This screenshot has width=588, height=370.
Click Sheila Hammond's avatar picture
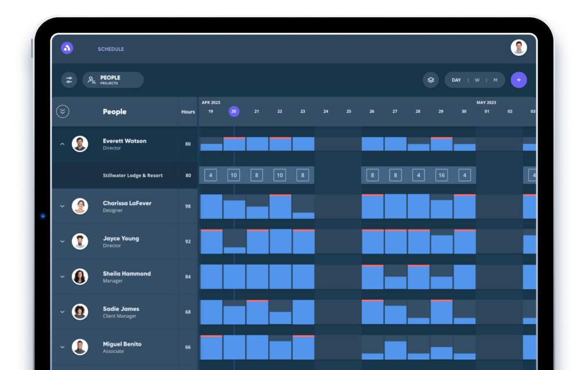coord(80,276)
